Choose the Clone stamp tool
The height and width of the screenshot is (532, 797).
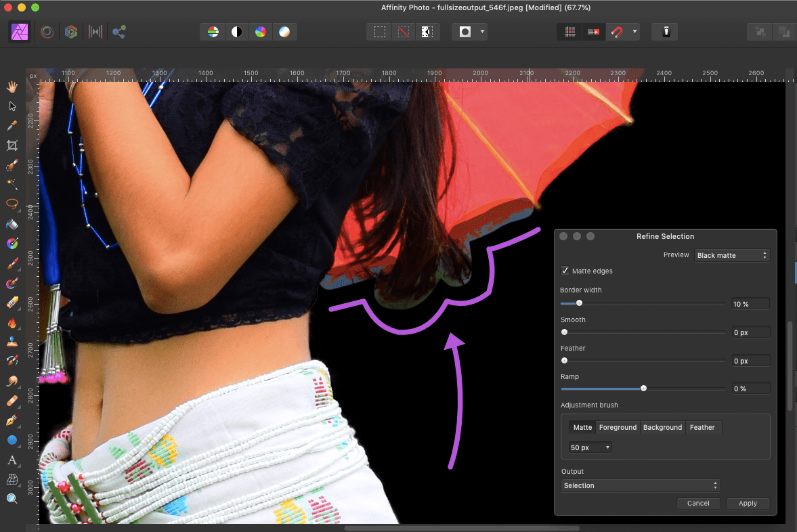12,342
